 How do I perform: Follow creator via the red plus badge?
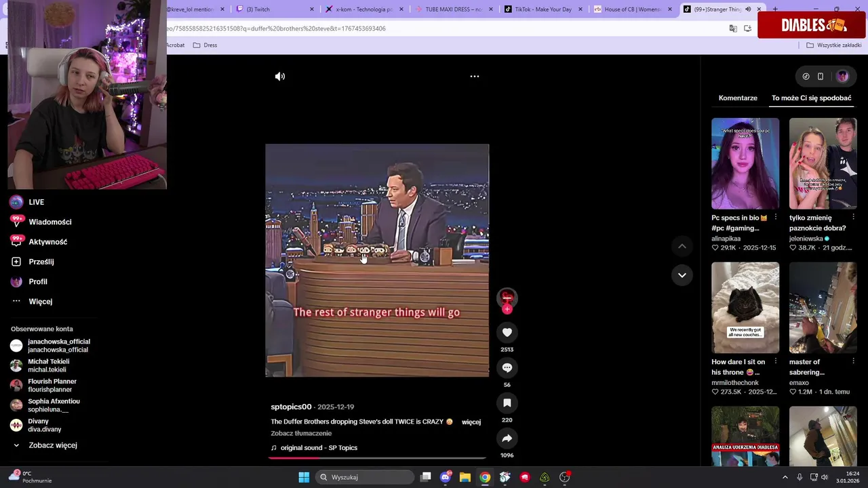(507, 309)
